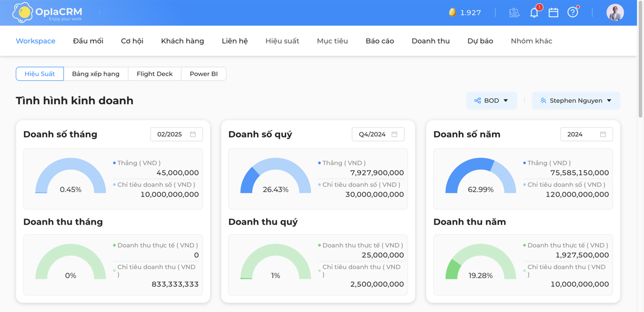The height and width of the screenshot is (312, 644).
Task: Go to the Workspace link
Action: (36, 41)
